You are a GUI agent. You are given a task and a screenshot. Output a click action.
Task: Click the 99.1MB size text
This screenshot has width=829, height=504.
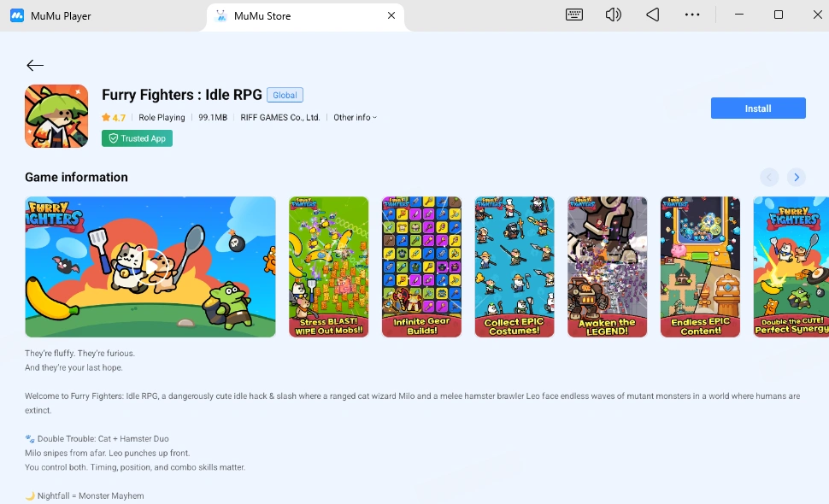[x=213, y=117]
